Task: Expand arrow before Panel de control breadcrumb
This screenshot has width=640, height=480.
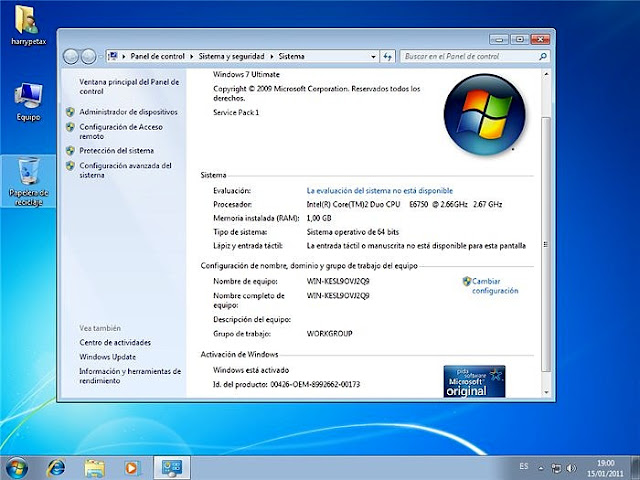Action: 124,56
